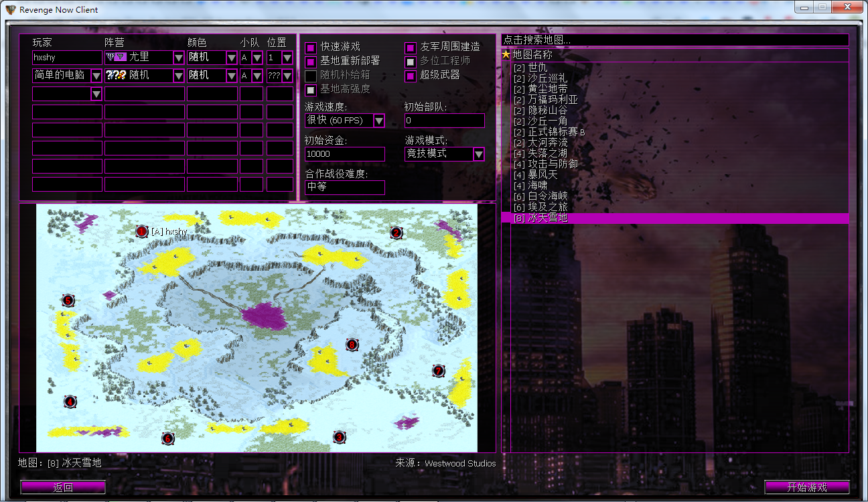Click the hxshy player name field
Viewport: 868px width, 502px height.
coord(67,58)
